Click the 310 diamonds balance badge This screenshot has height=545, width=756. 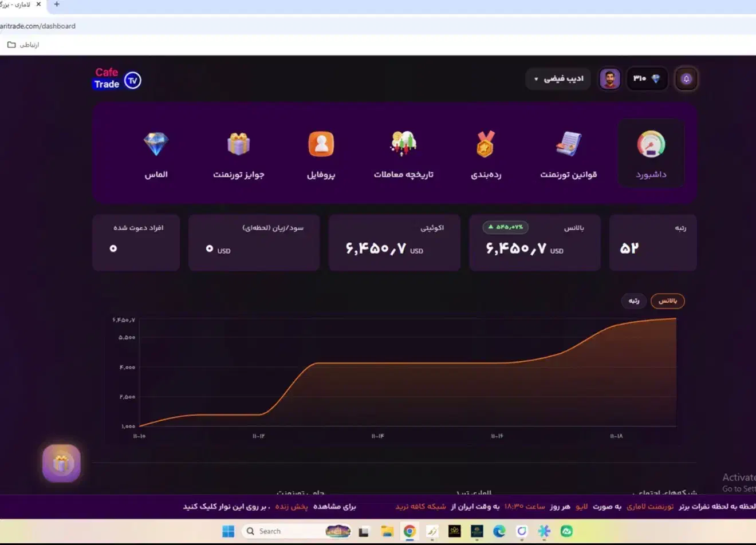[647, 79]
